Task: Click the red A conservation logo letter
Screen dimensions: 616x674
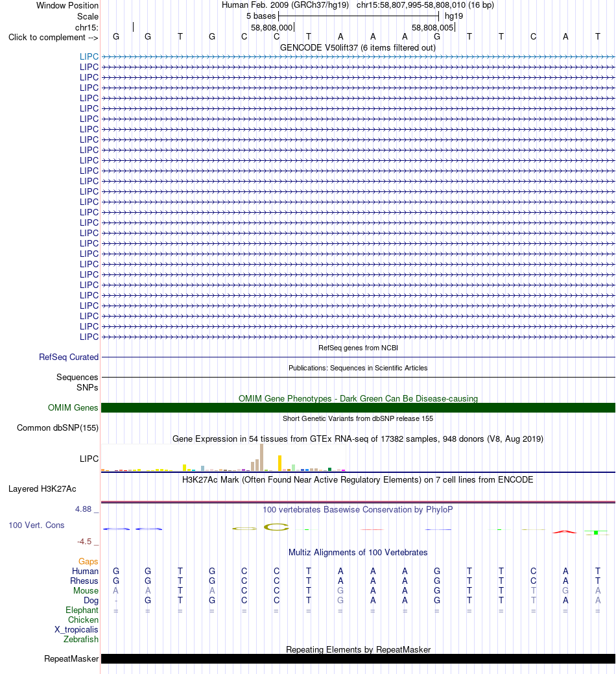Action: click(565, 532)
